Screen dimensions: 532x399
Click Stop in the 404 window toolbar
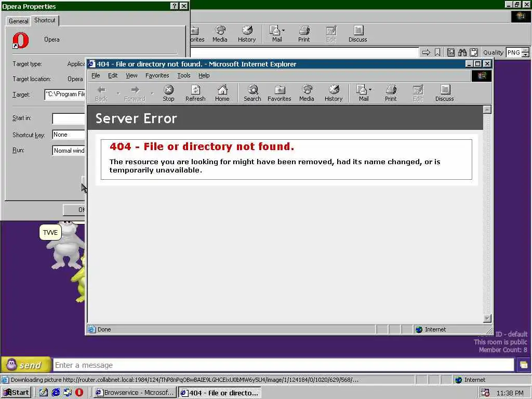(x=168, y=93)
